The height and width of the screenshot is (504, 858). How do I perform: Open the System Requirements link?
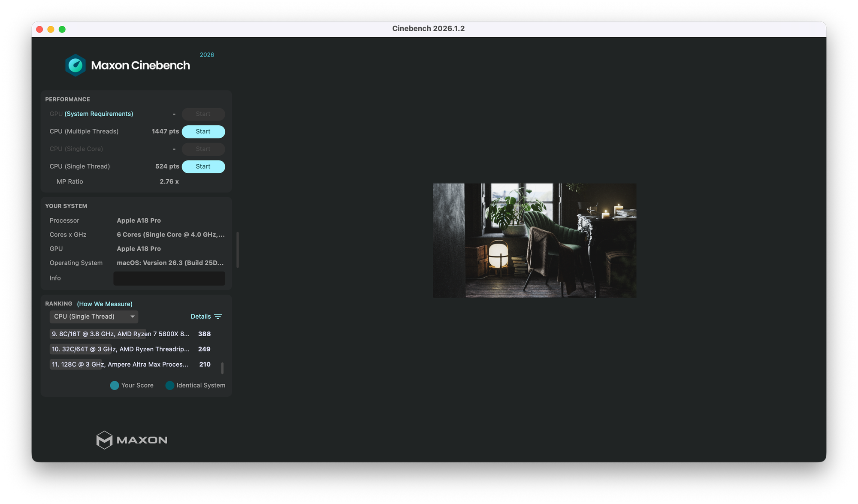click(x=99, y=114)
